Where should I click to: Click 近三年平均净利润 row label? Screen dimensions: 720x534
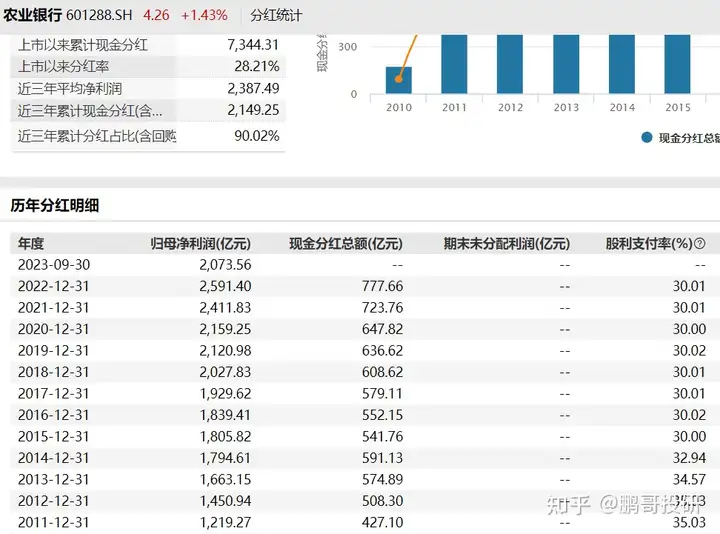tap(70, 89)
